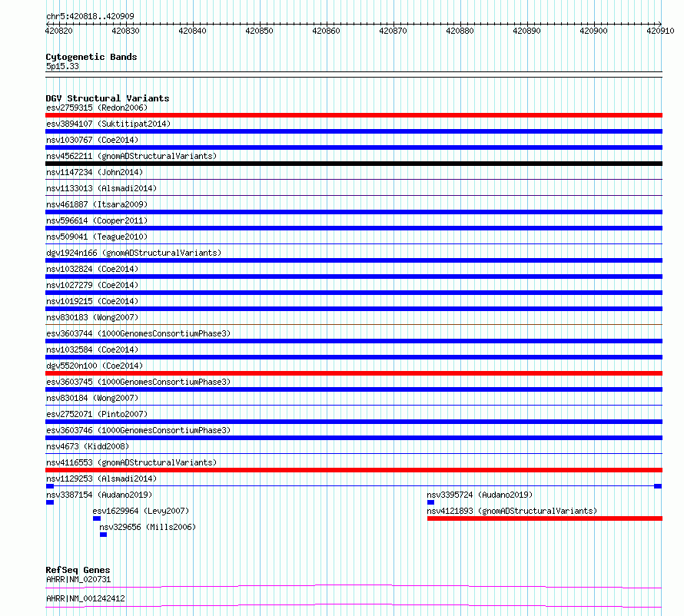Click ruler position 420910
This screenshot has height=616, width=684.
click(660, 31)
